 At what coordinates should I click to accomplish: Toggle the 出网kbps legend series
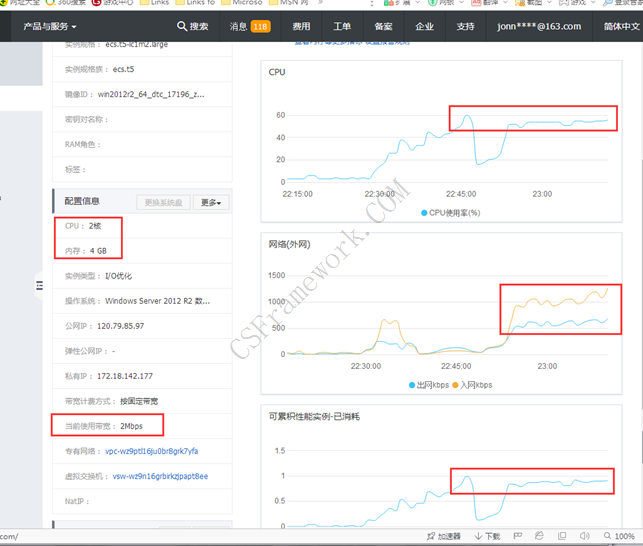[x=429, y=385]
